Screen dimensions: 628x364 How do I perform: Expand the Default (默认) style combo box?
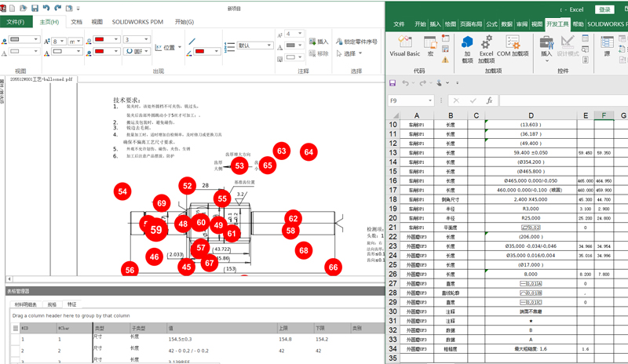268,45
